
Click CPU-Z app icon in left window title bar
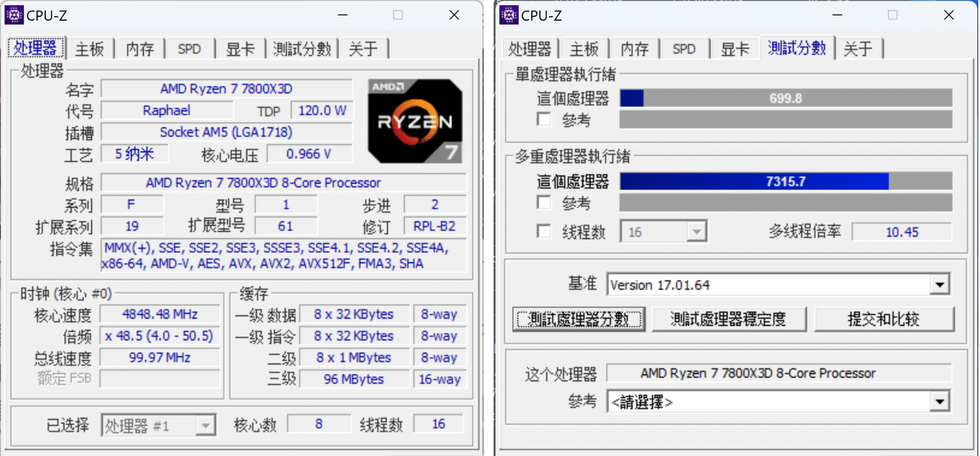pos(14,15)
